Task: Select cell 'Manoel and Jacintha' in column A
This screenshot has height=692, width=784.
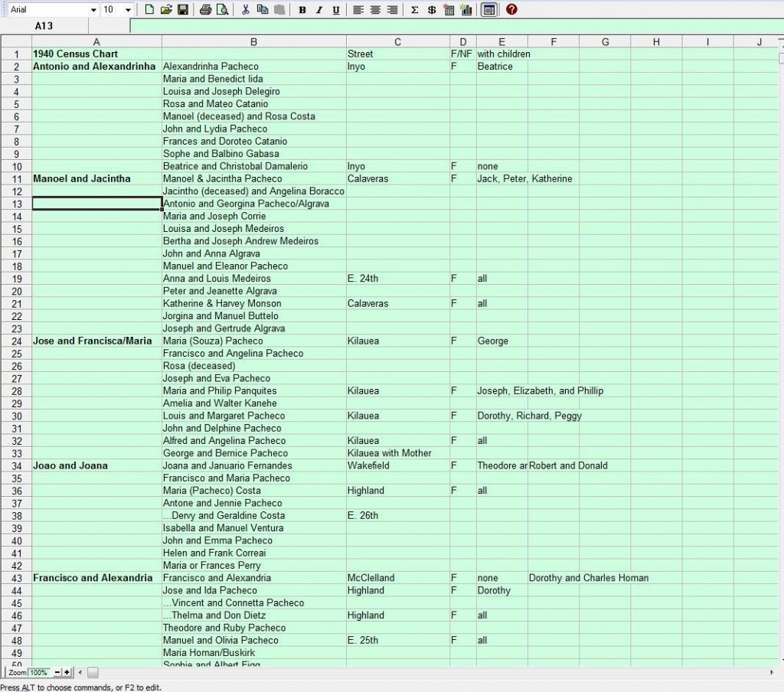Action: tap(96, 178)
